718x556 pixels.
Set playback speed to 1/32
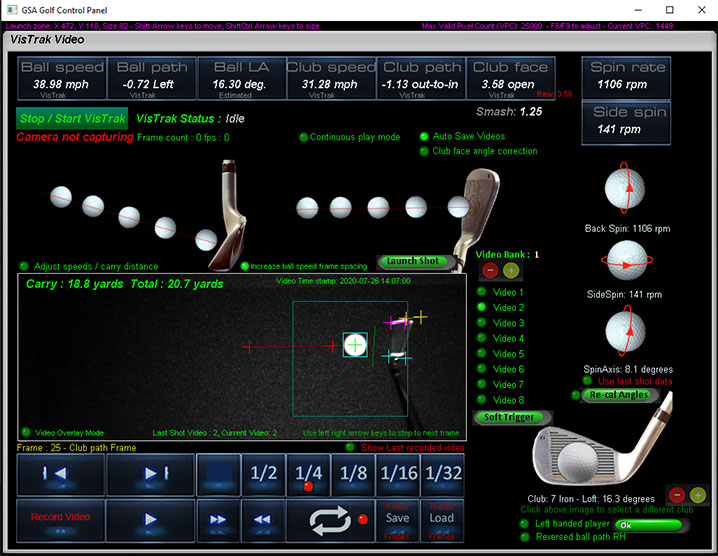(443, 474)
